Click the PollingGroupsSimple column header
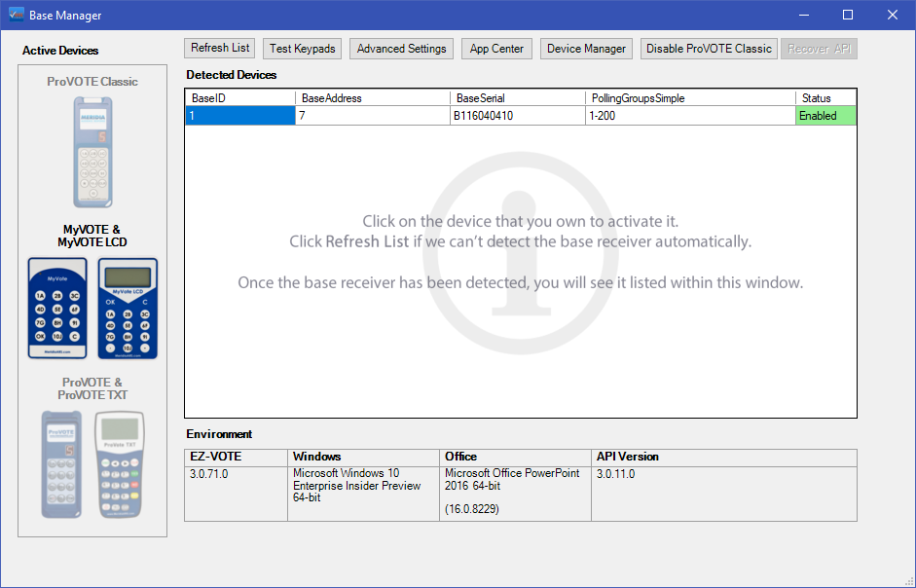 pyautogui.click(x=690, y=98)
